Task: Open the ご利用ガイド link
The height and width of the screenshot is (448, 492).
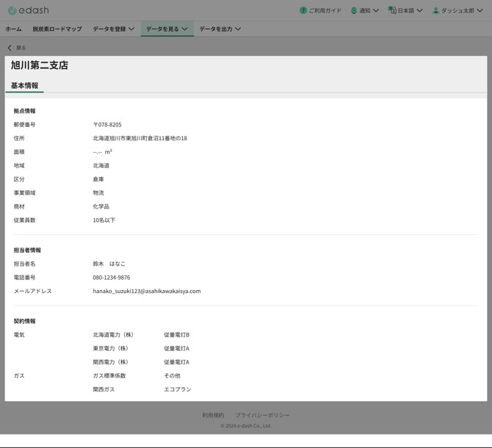Action: (325, 10)
